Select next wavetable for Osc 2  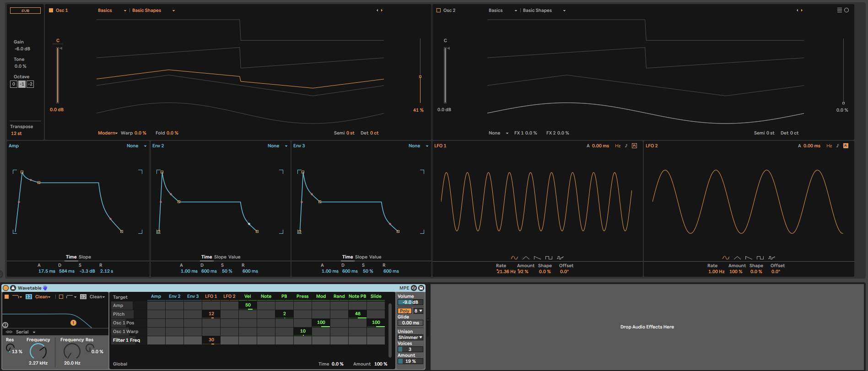[x=802, y=10]
